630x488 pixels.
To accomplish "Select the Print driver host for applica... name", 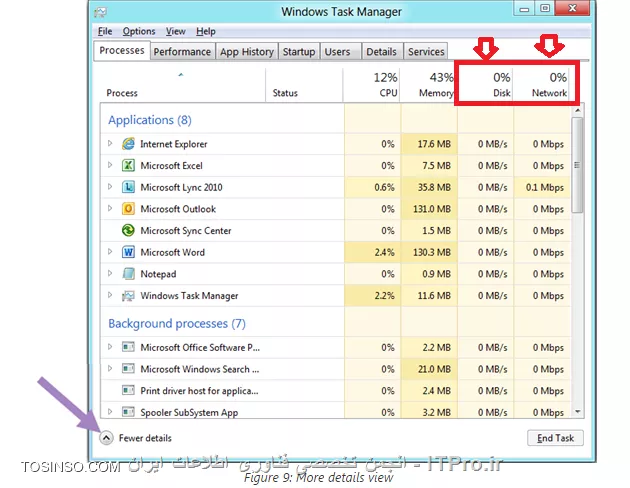I will [x=199, y=391].
